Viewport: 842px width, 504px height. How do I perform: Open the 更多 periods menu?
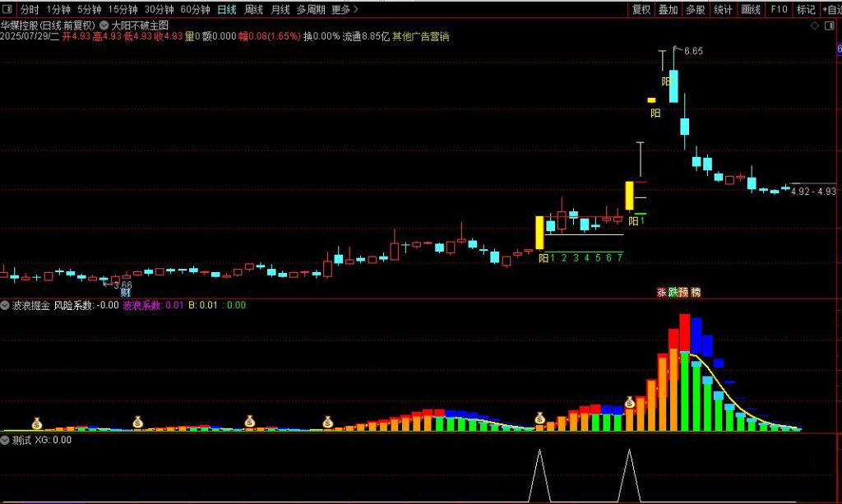click(x=344, y=10)
